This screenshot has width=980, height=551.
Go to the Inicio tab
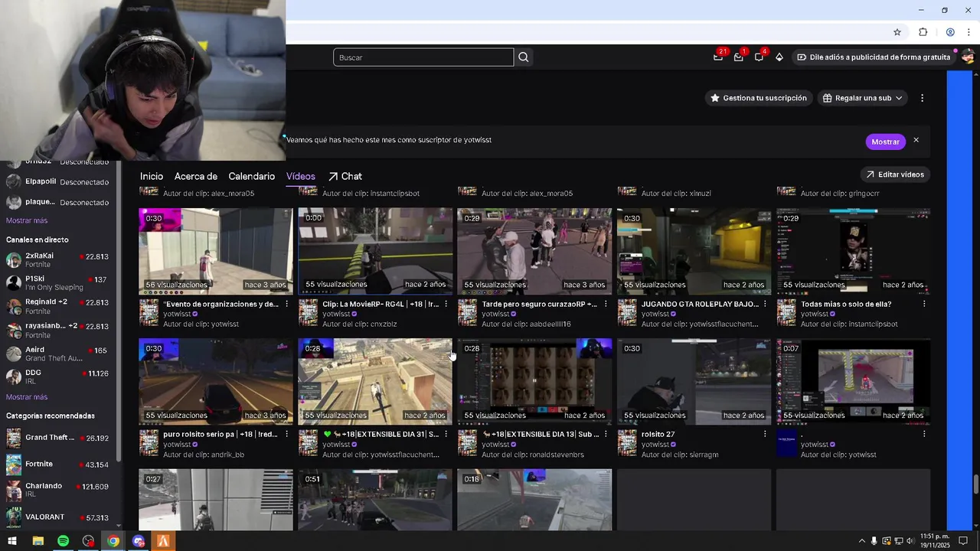tap(152, 176)
